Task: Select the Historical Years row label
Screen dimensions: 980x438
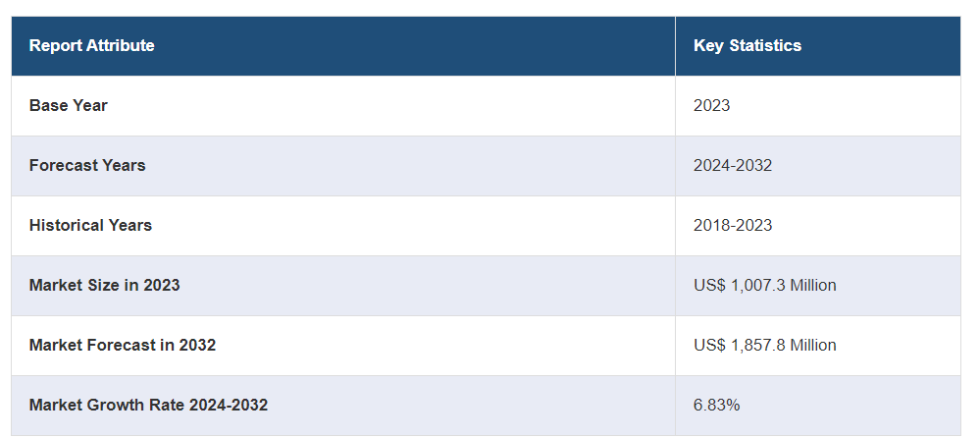Action: (90, 225)
